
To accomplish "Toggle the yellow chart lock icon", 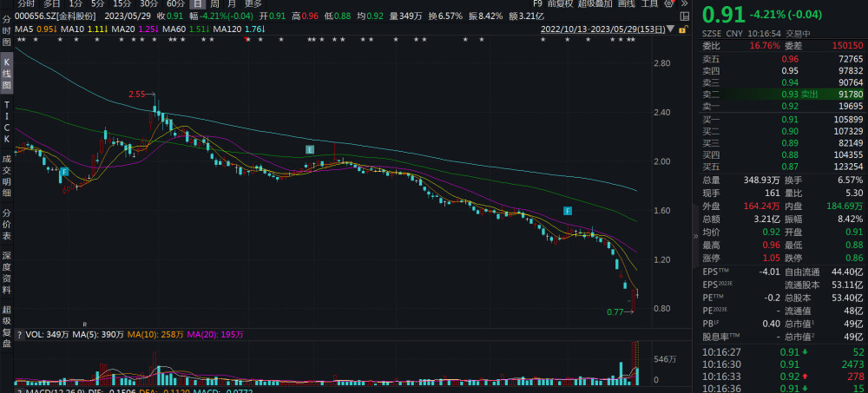I will (x=686, y=29).
